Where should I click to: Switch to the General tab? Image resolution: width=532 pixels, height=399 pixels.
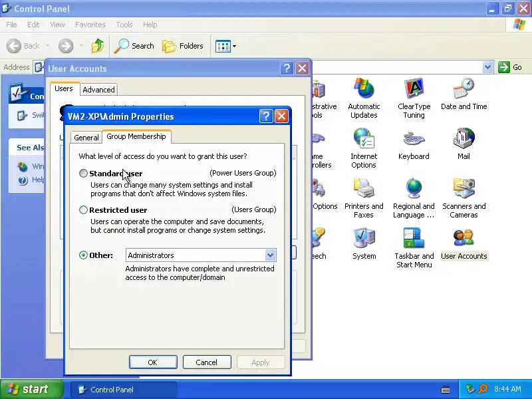(x=86, y=138)
